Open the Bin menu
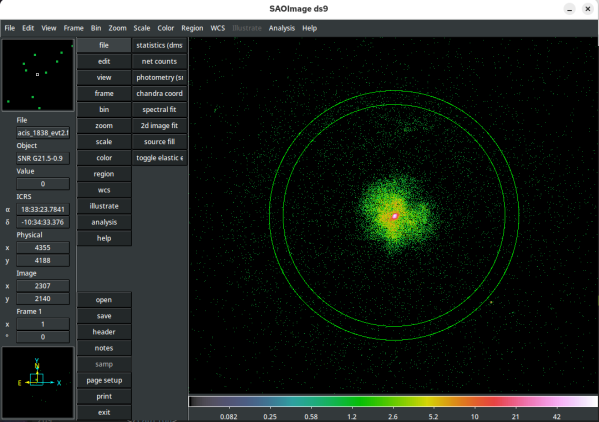The image size is (599, 422). (x=96, y=28)
